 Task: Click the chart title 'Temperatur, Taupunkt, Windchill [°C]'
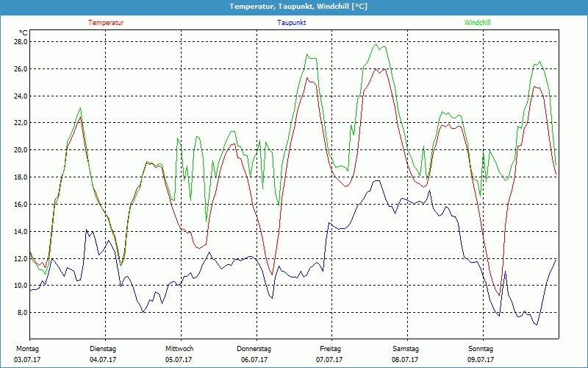tap(298, 7)
